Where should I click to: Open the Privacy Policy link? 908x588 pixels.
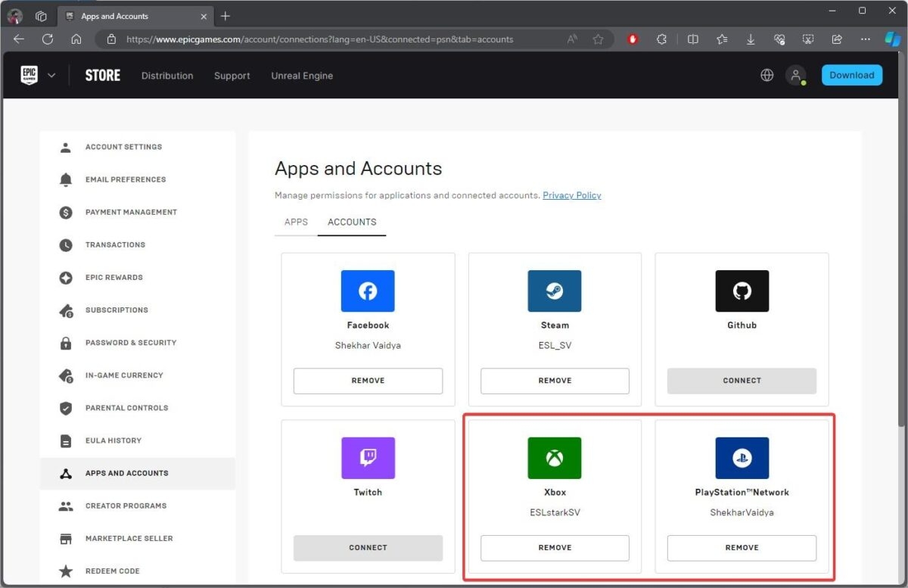(571, 194)
